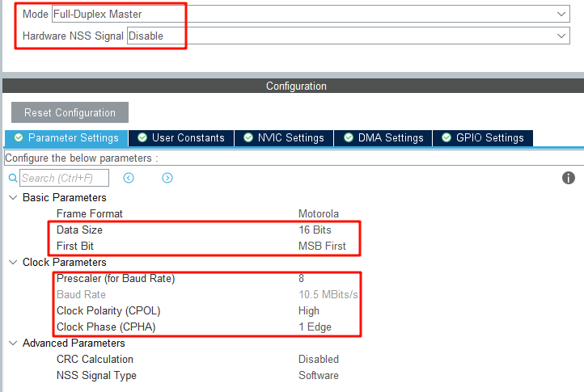The width and height of the screenshot is (584, 392).
Task: Click the info icon at right
Action: tap(569, 178)
